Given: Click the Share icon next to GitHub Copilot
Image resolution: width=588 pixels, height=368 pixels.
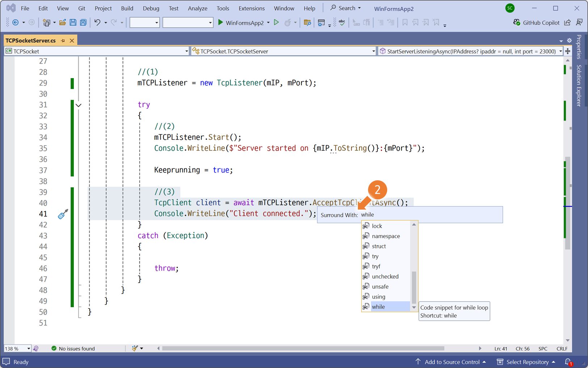Looking at the screenshot, I should point(567,22).
